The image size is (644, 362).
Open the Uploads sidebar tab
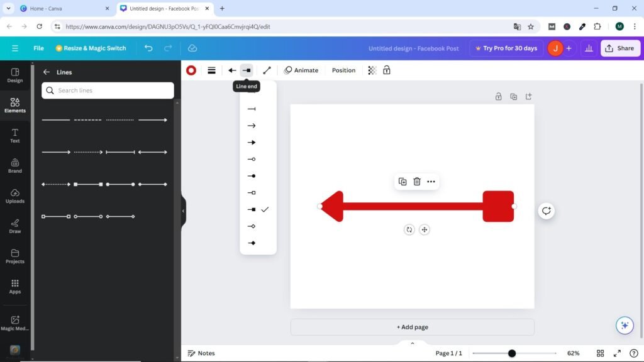(15, 196)
